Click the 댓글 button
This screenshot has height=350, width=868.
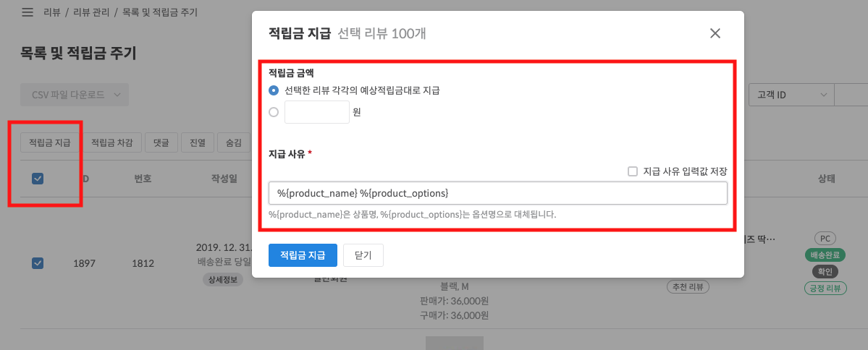tap(161, 142)
